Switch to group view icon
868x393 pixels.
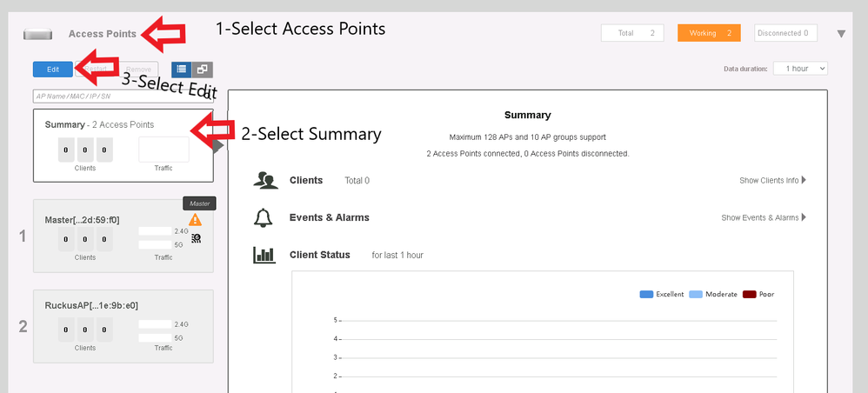click(x=202, y=70)
